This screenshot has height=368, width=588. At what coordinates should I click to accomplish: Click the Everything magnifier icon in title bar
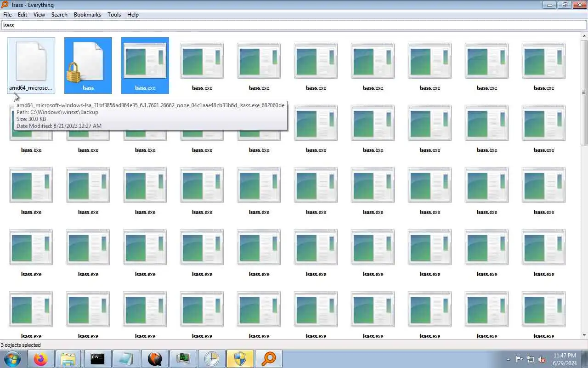pyautogui.click(x=5, y=5)
